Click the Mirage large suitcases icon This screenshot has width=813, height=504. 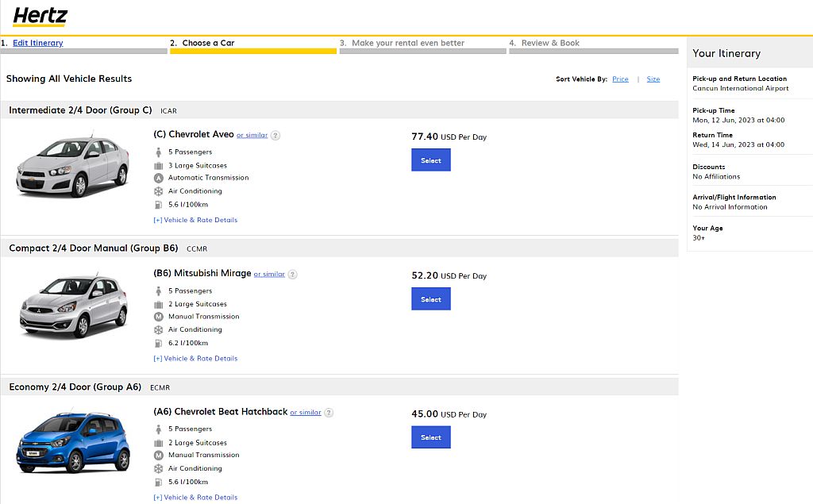[x=159, y=304]
